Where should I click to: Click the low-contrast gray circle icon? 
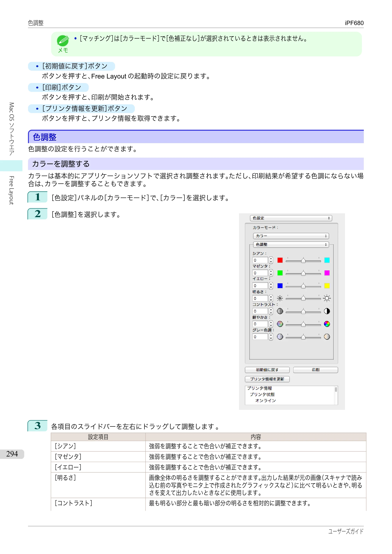[x=280, y=311]
